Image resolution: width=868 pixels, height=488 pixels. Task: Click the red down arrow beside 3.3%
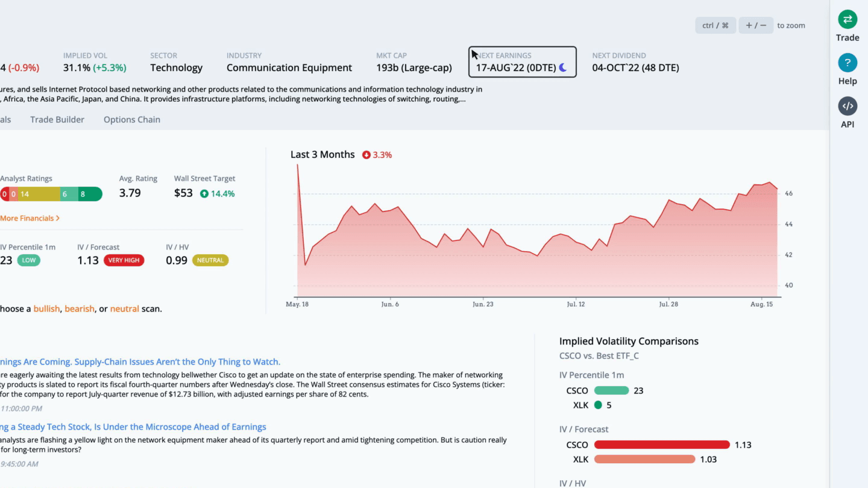pos(366,155)
